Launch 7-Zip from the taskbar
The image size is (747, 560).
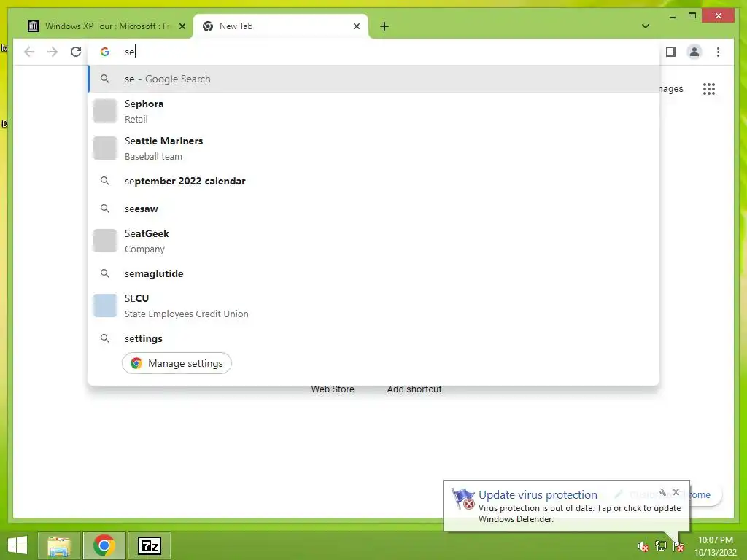tap(150, 545)
